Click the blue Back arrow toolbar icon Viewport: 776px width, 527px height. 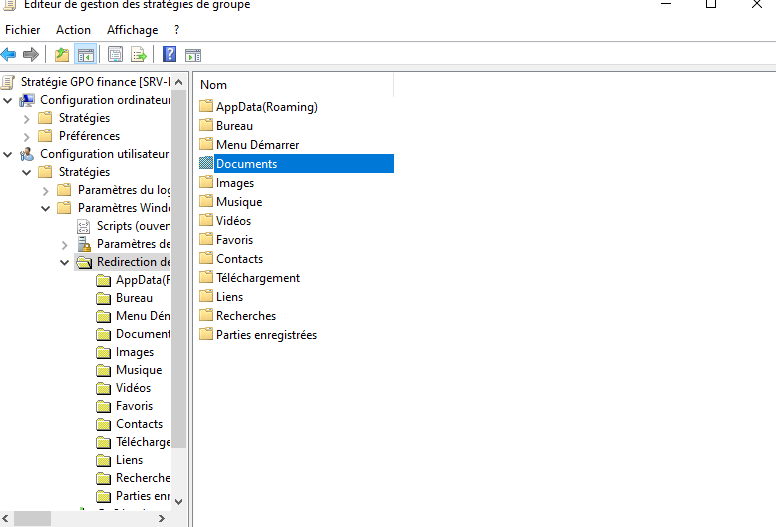click(9, 54)
